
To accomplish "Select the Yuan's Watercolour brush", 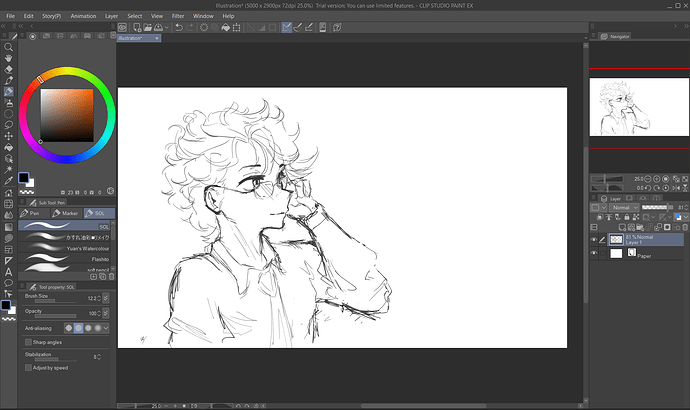I will (x=65, y=248).
